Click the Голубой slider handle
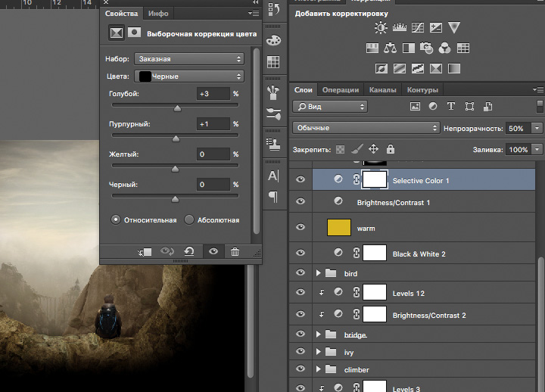The width and height of the screenshot is (545, 392). tap(177, 108)
